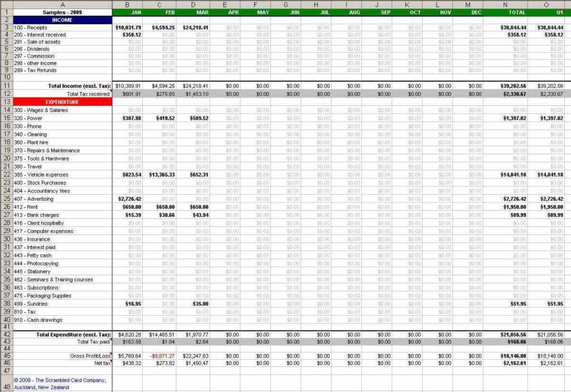This screenshot has width=571, height=392.
Task: Select cell containing Samples - 2009
Action: click(62, 12)
